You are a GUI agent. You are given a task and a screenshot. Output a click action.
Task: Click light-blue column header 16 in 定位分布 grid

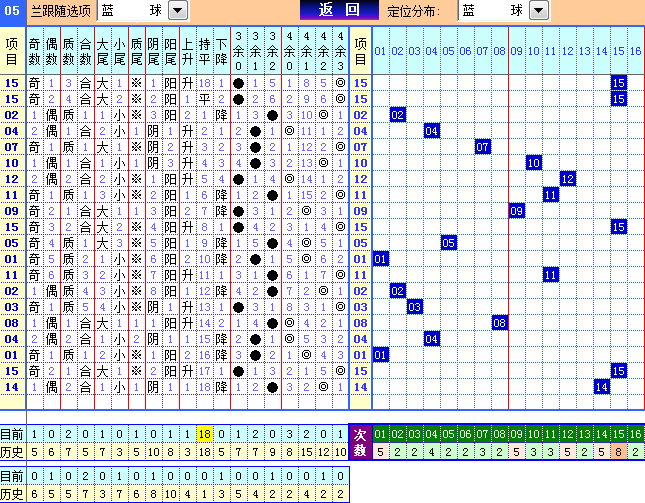tap(636, 51)
